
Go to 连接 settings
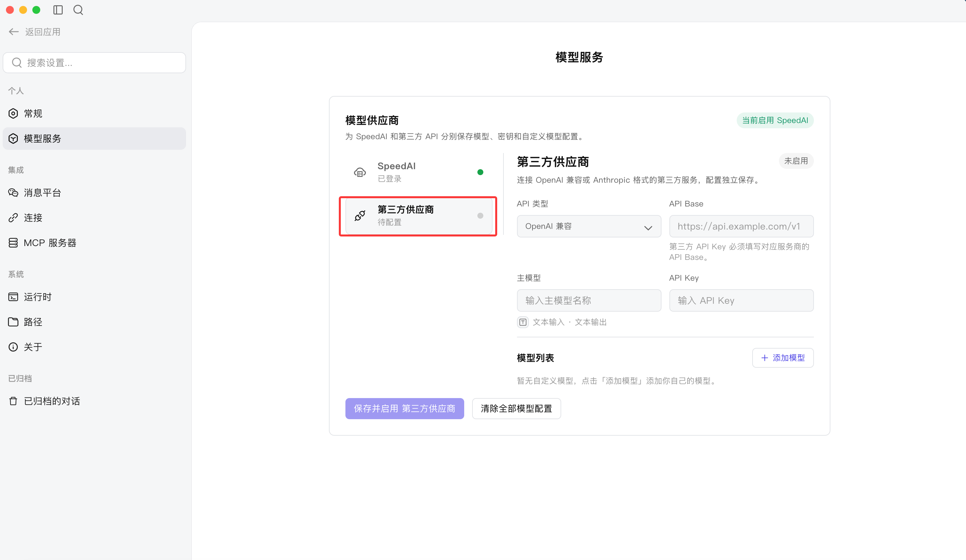pos(94,218)
